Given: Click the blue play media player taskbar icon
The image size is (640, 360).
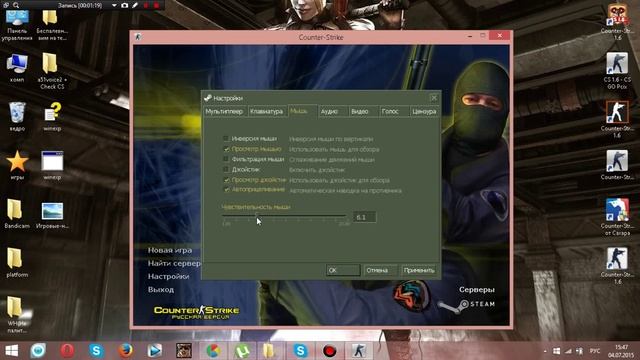Looking at the screenshot, I should pos(154,351).
